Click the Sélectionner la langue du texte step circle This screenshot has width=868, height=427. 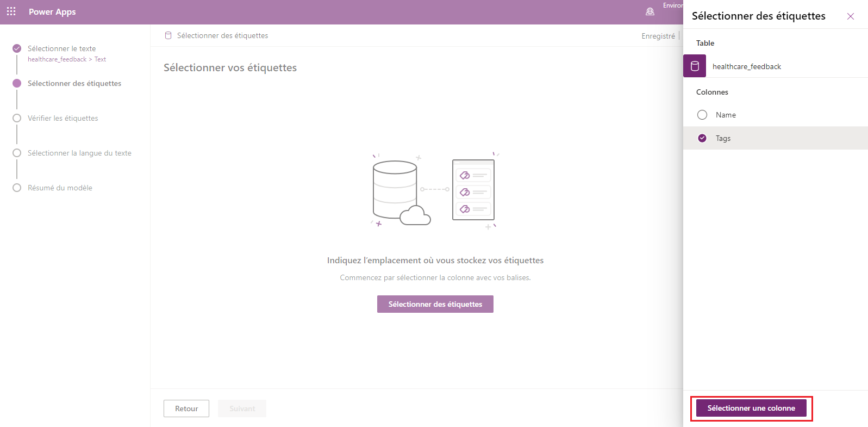[17, 153]
